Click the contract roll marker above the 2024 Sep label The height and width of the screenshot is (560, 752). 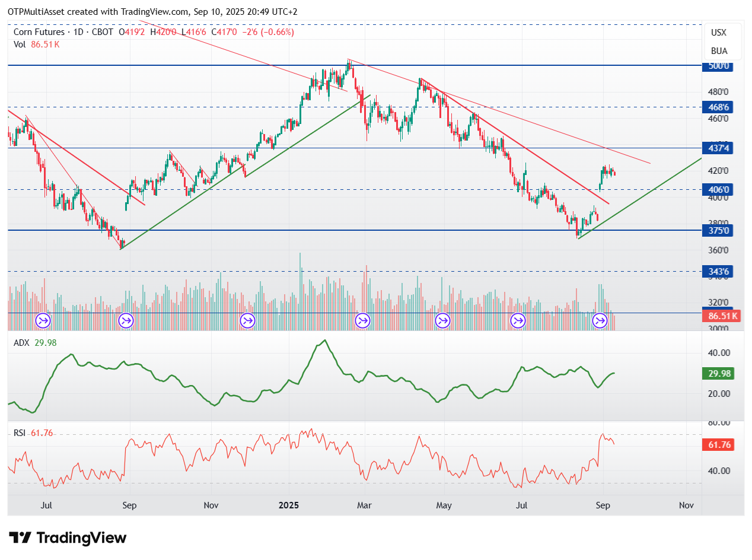[126, 321]
